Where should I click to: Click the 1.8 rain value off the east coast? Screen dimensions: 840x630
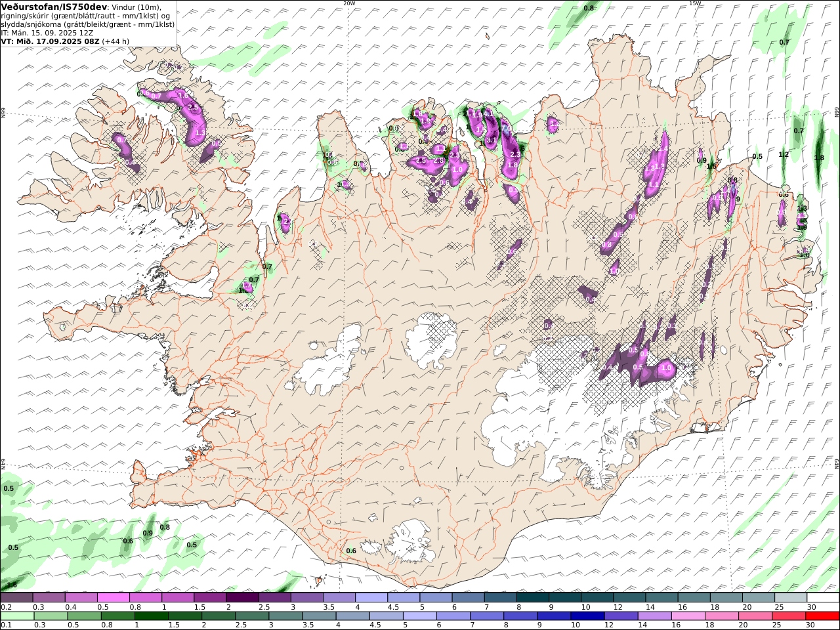pyautogui.click(x=819, y=158)
